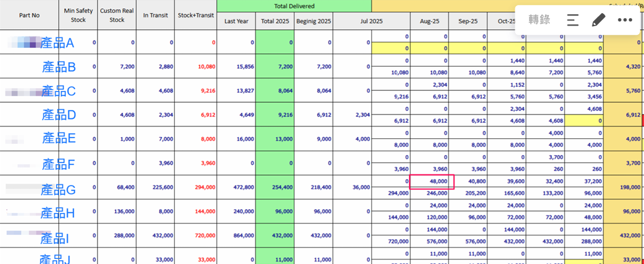644x264 pixels.
Task: Click the 產品G part name cell
Action: click(x=58, y=188)
